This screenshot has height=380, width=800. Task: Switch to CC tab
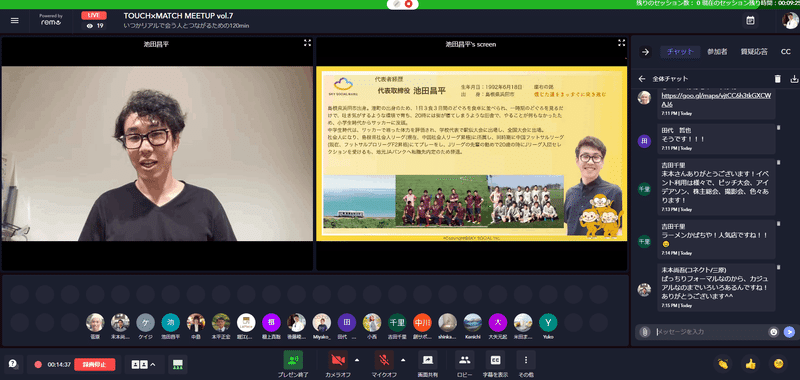point(786,52)
